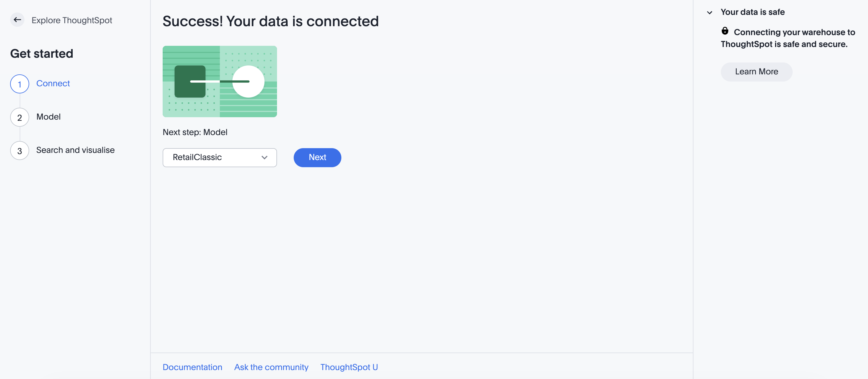The height and width of the screenshot is (379, 868).
Task: Click the dropdown chevron on the RetailClassic selector
Action: 264,157
